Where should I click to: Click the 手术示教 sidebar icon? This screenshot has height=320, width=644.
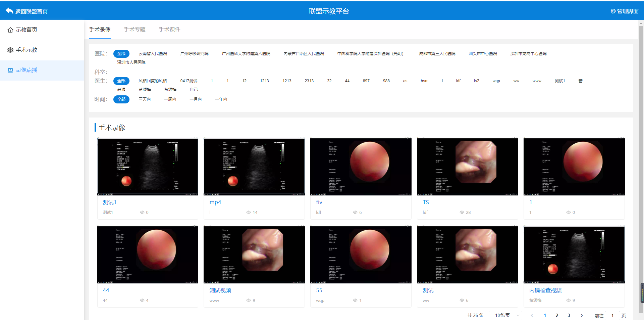pos(10,50)
